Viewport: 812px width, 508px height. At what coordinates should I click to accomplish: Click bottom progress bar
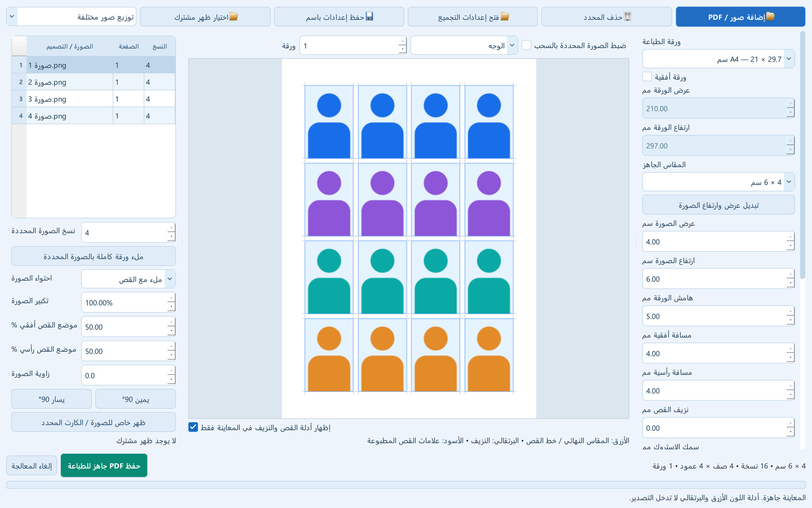tap(406, 485)
